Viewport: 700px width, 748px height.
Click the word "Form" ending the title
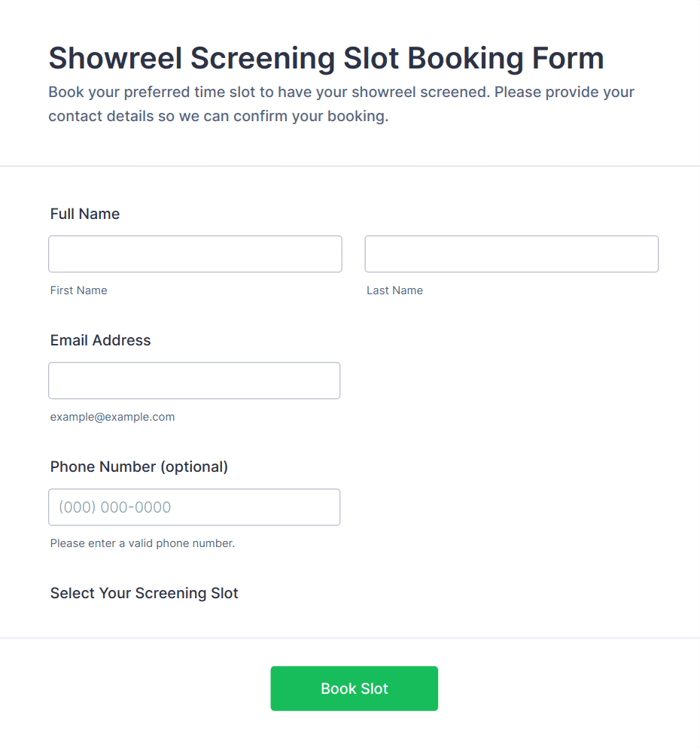point(568,59)
